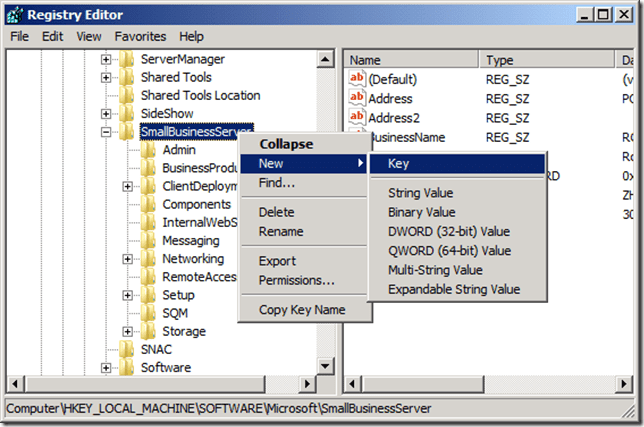This screenshot has width=644, height=427.
Task: Click the values pane horizontal scroll right arrow
Action: click(624, 384)
